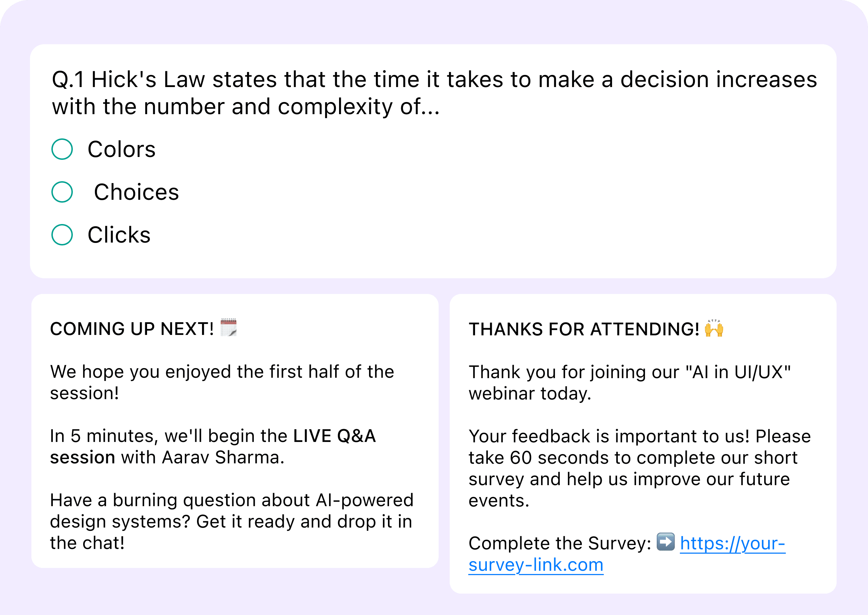Screen dimensions: 868x615
Task: Click the bold "LIVE Q&A" text
Action: (x=334, y=436)
